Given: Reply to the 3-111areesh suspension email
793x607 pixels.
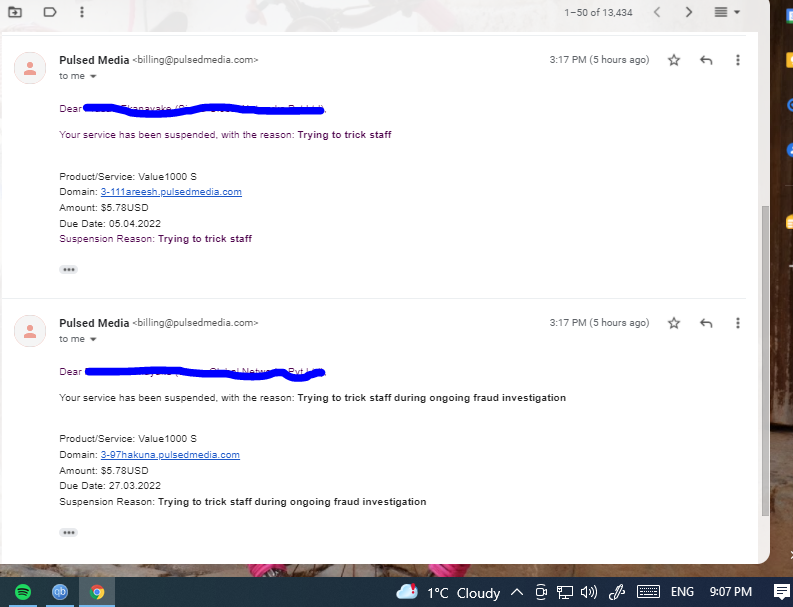Looking at the screenshot, I should tap(706, 60).
